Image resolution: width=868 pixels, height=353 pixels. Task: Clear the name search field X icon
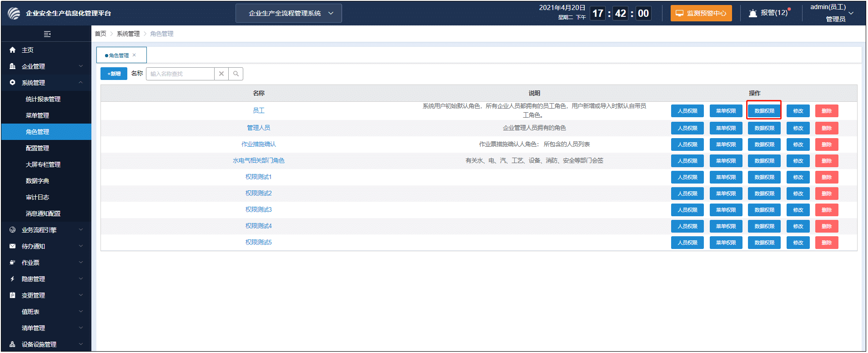[x=221, y=74]
